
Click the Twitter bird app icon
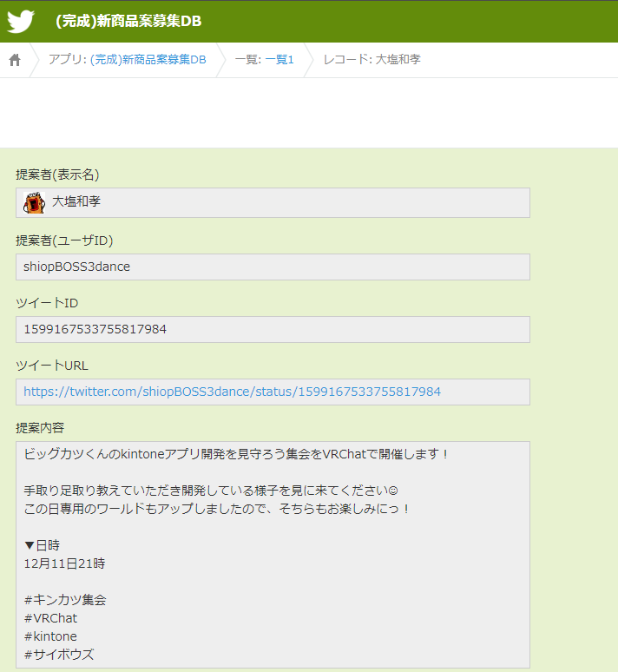(21, 21)
